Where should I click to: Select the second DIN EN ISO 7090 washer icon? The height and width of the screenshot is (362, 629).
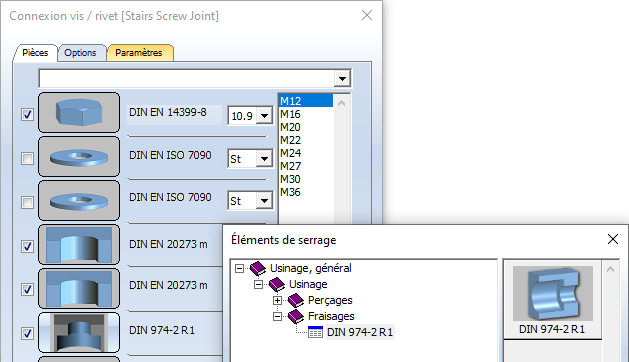[79, 201]
